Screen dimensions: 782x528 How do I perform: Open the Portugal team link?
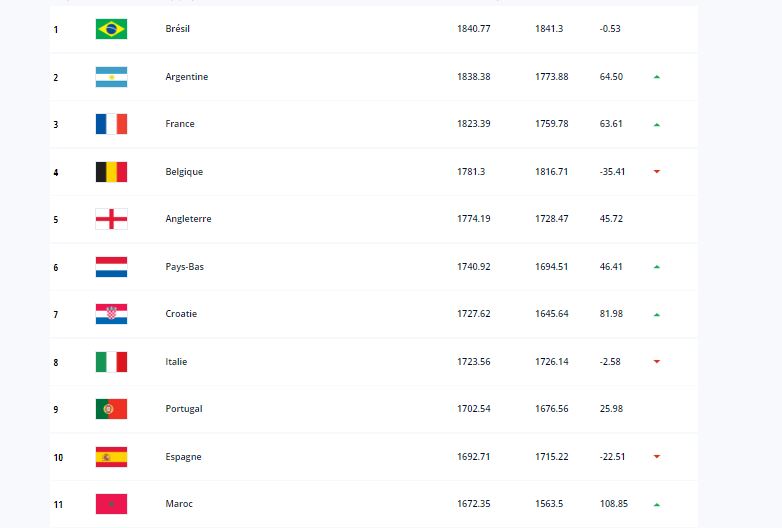184,409
